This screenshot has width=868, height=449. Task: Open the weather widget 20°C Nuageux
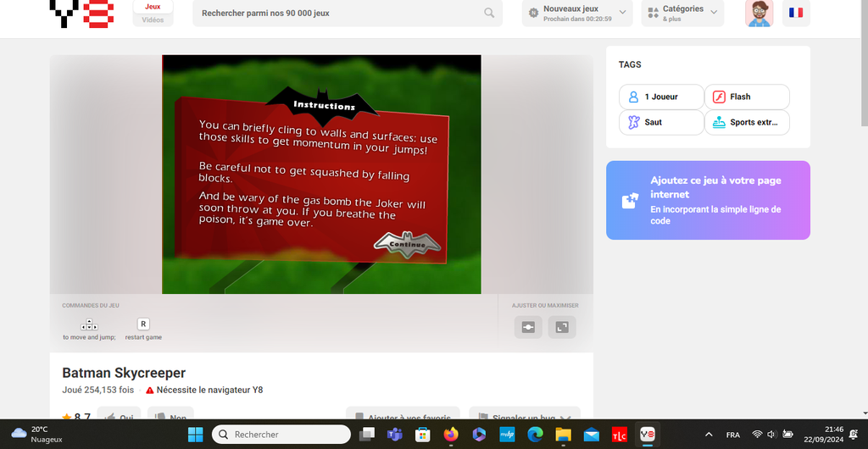(x=36, y=435)
